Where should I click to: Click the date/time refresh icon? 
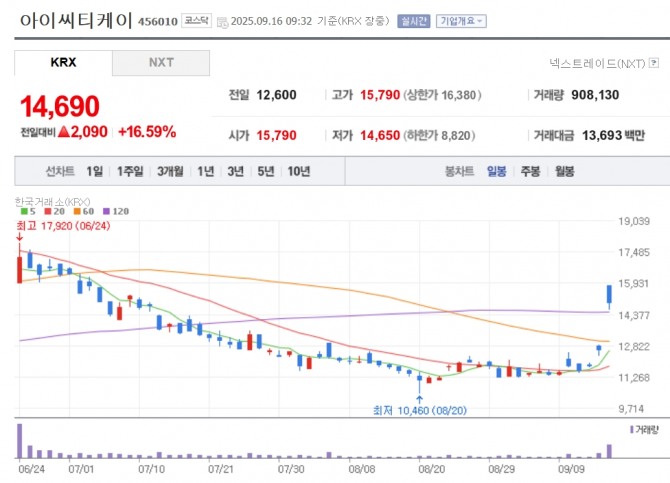223,22
